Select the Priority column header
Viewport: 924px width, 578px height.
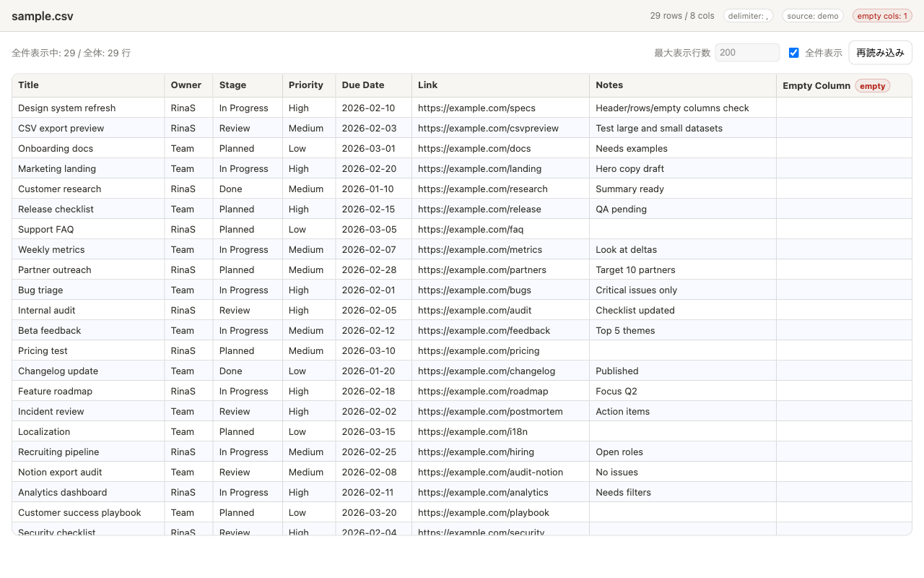[305, 85]
